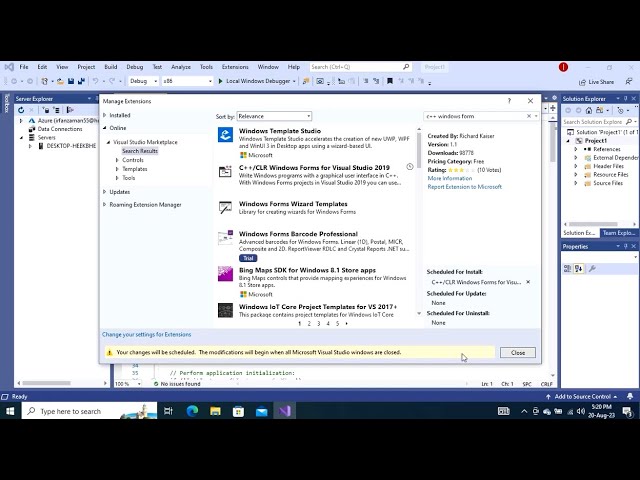Click the Server Explorer horizontal scrollbar

[x=47, y=383]
